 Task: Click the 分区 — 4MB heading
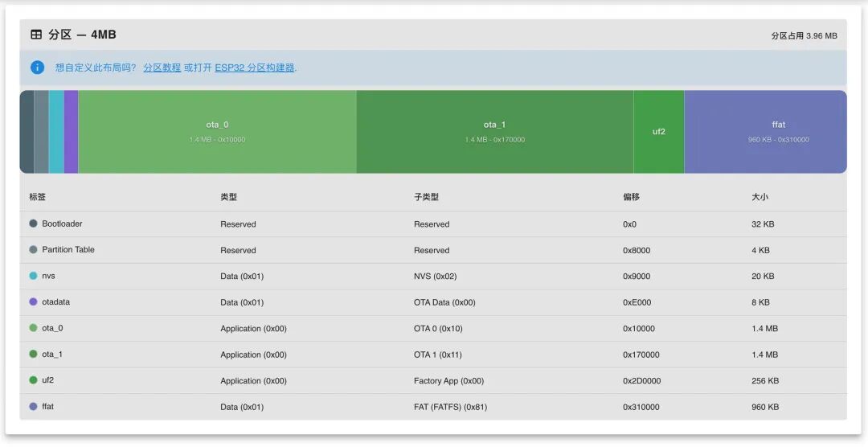(82, 35)
